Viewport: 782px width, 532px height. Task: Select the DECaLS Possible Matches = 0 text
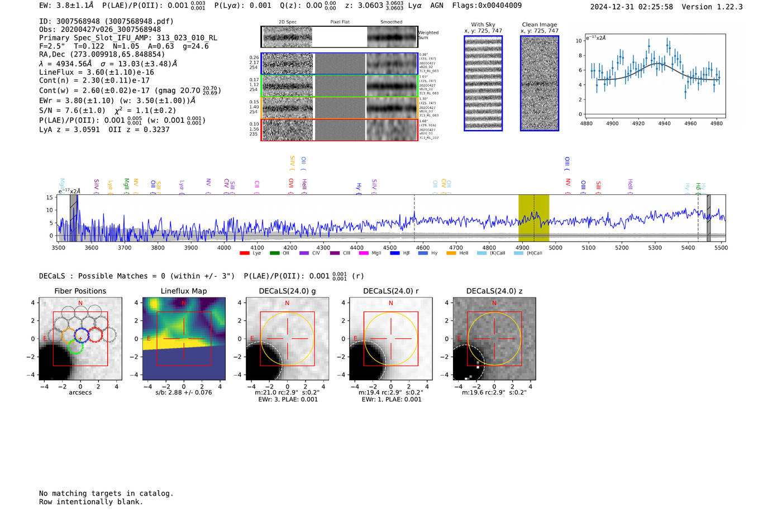point(137,276)
